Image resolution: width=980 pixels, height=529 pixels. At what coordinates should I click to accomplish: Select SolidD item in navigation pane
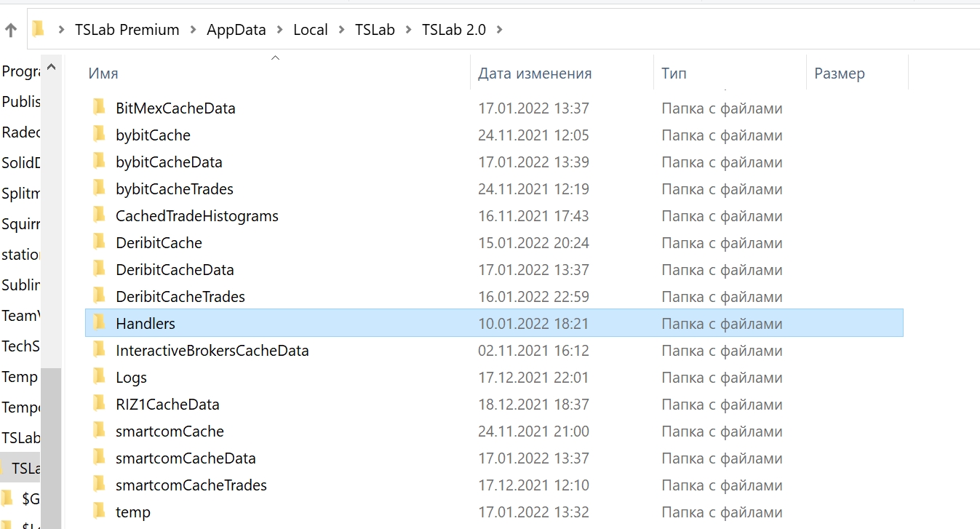click(x=21, y=163)
